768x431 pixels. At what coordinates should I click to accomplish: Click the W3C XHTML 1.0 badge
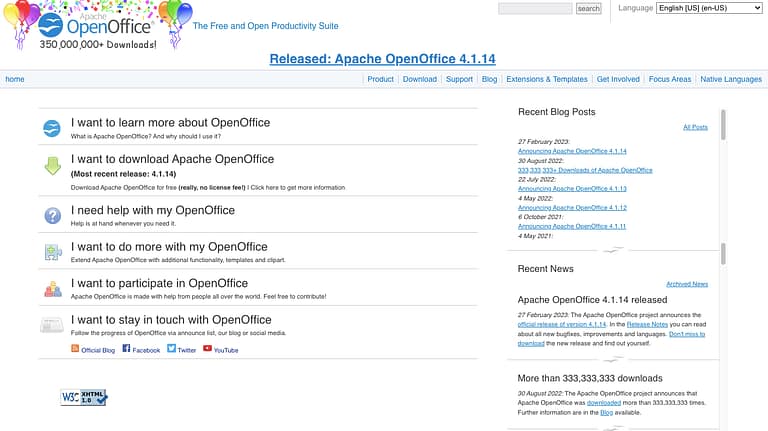[84, 397]
